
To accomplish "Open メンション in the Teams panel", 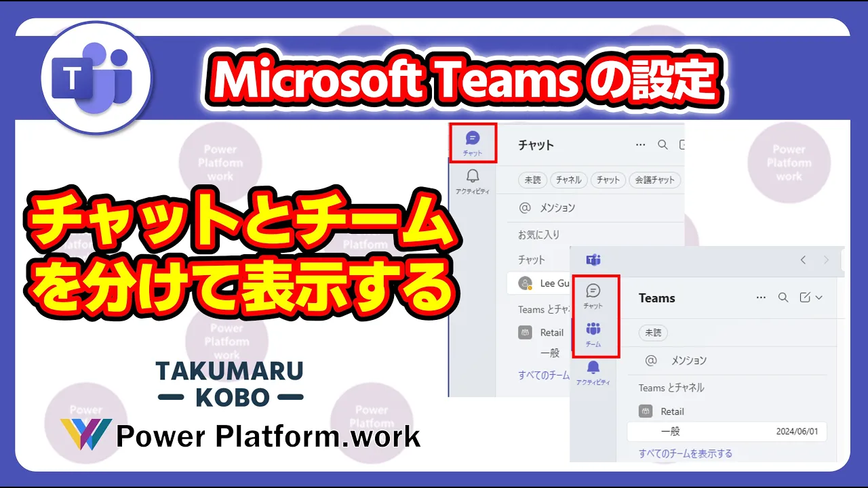I will (x=689, y=360).
